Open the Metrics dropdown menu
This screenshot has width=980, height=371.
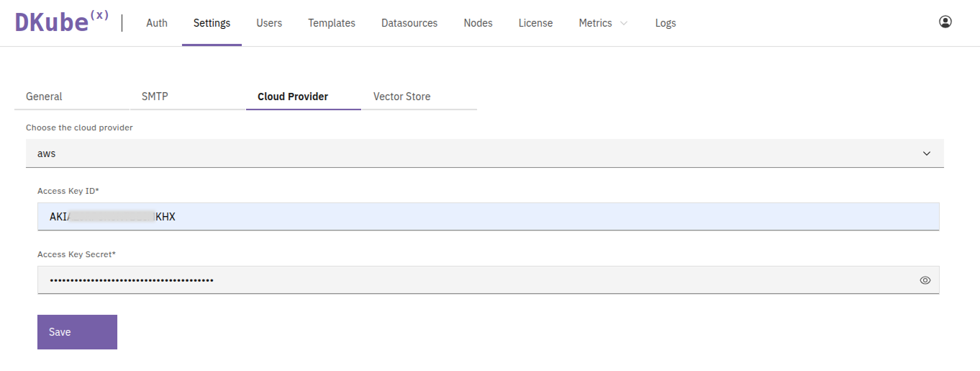[603, 23]
